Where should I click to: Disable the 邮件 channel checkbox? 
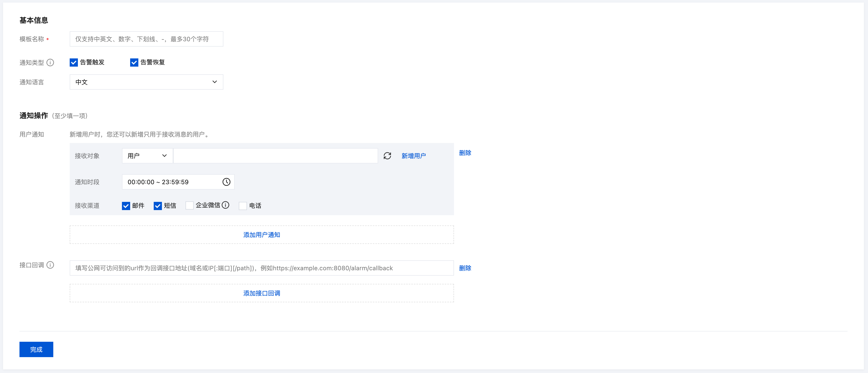126,205
